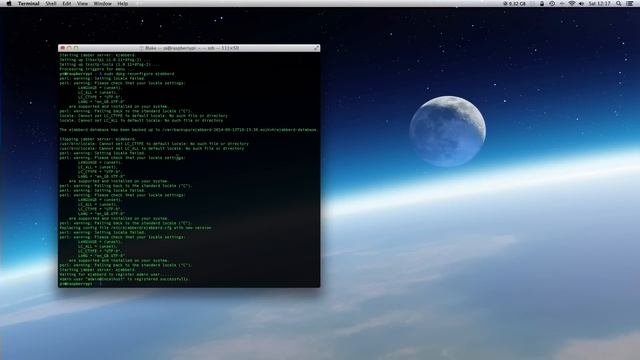Image resolution: width=640 pixels, height=360 pixels.
Task: Open the Window menu
Action: click(x=102, y=3)
